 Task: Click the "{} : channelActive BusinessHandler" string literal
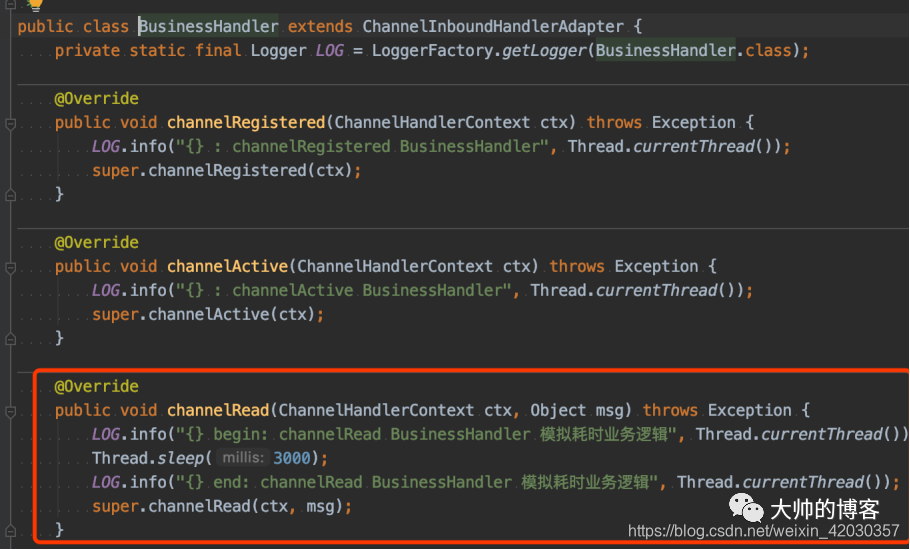pos(344,290)
